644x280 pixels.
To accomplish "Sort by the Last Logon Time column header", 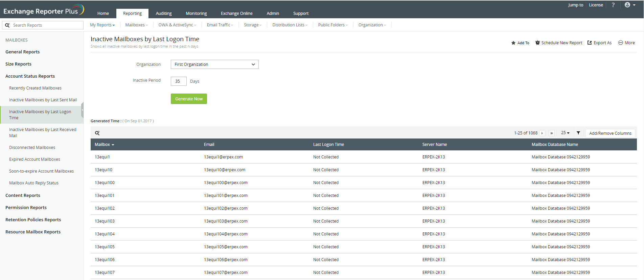I will coord(328,145).
